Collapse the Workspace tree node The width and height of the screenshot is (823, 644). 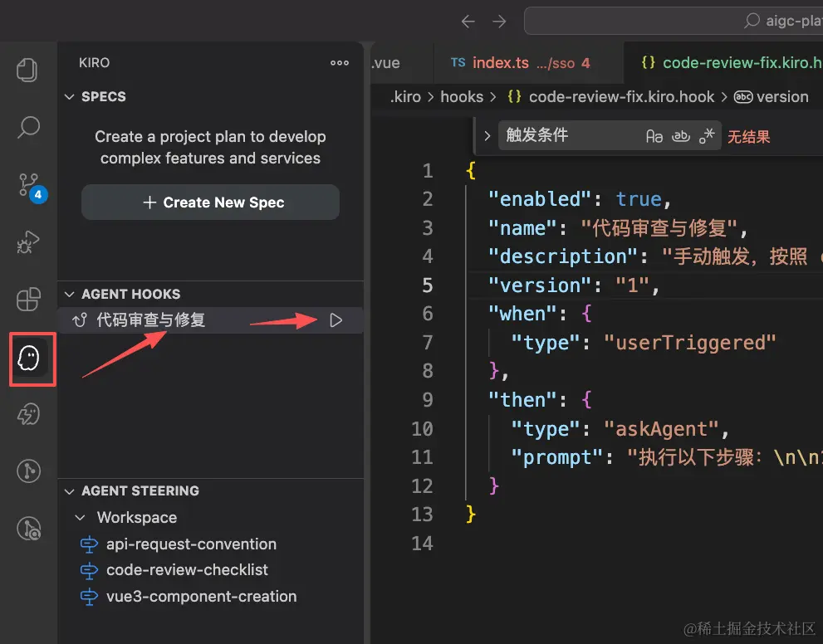[81, 518]
